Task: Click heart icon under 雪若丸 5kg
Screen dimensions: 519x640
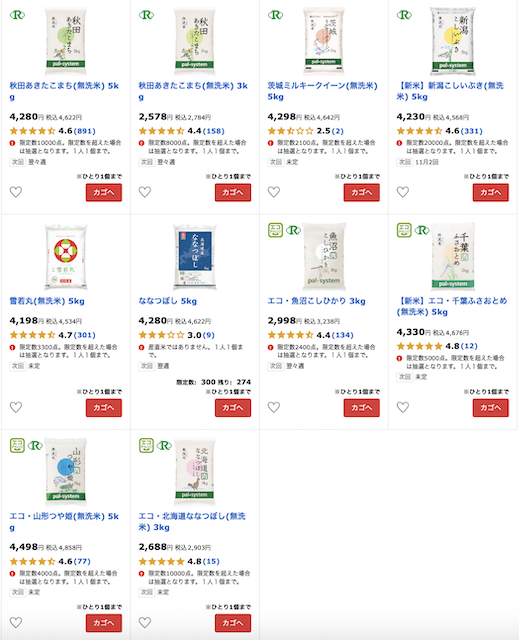Action: [16, 407]
